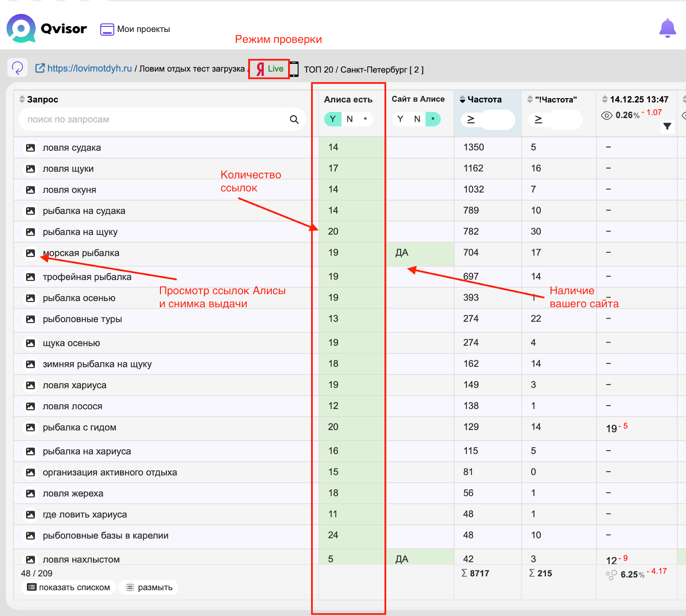Toggle the asterisk filter under Алиса есть
Viewport: 686px width, 616px height.
[365, 119]
